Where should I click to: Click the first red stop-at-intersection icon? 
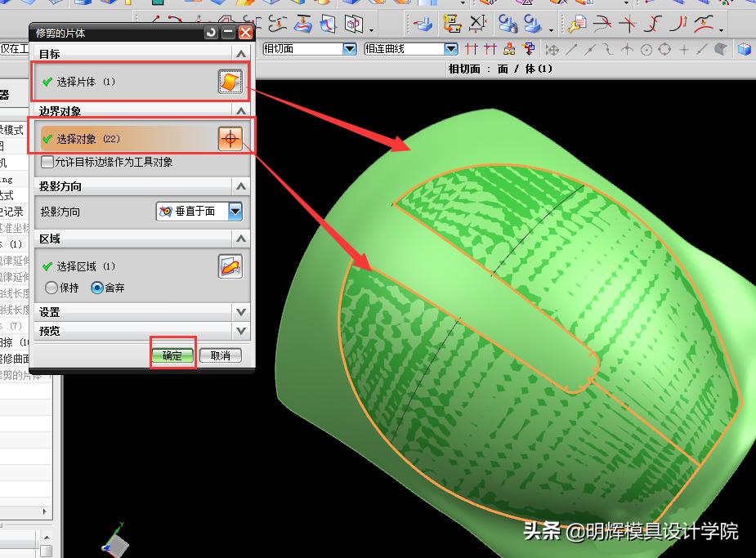pyautogui.click(x=472, y=49)
